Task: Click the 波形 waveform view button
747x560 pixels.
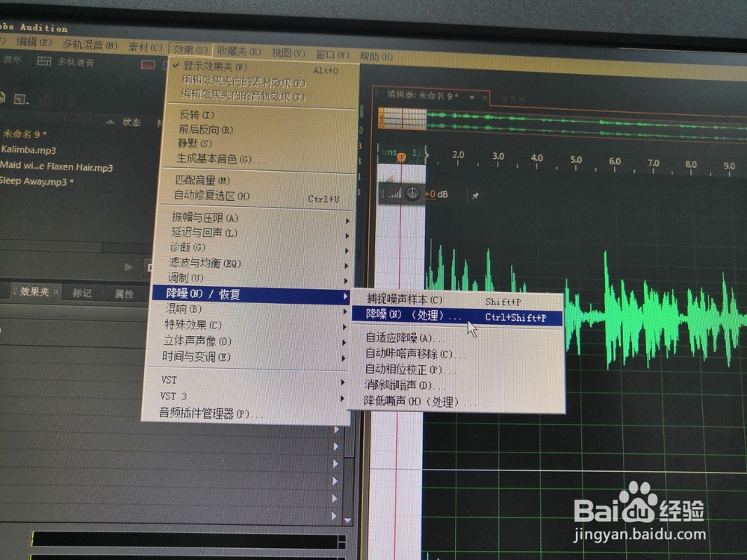Action: 13,59
